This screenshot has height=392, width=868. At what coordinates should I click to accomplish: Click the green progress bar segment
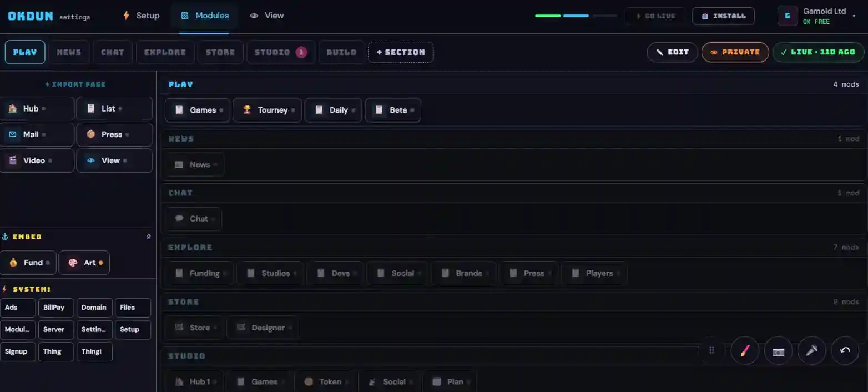click(548, 16)
